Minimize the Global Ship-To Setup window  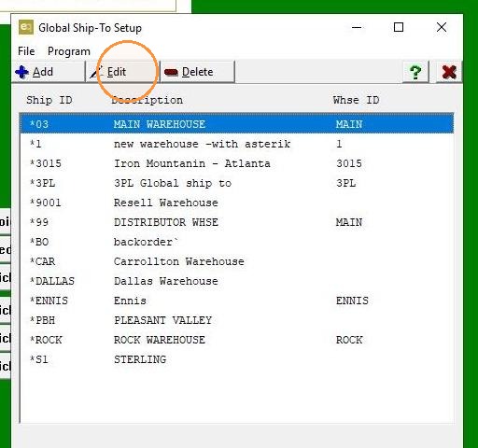[x=357, y=27]
